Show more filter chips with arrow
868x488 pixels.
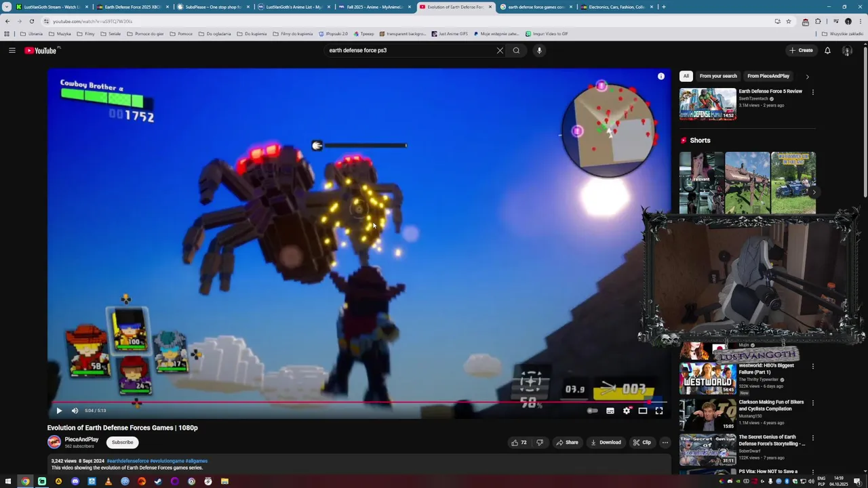tap(807, 77)
